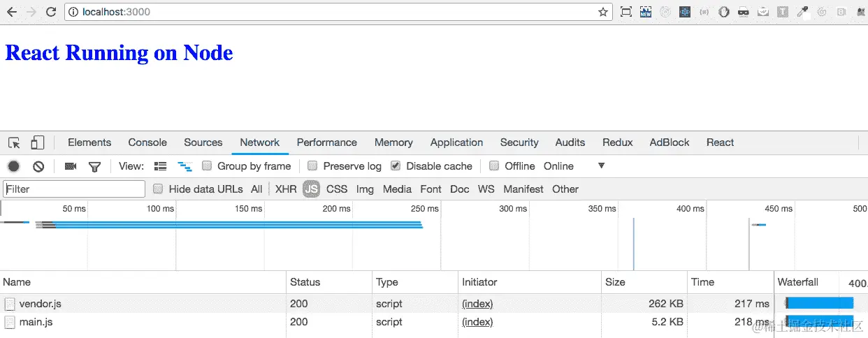Uncheck the Disable cache checkbox

(396, 166)
